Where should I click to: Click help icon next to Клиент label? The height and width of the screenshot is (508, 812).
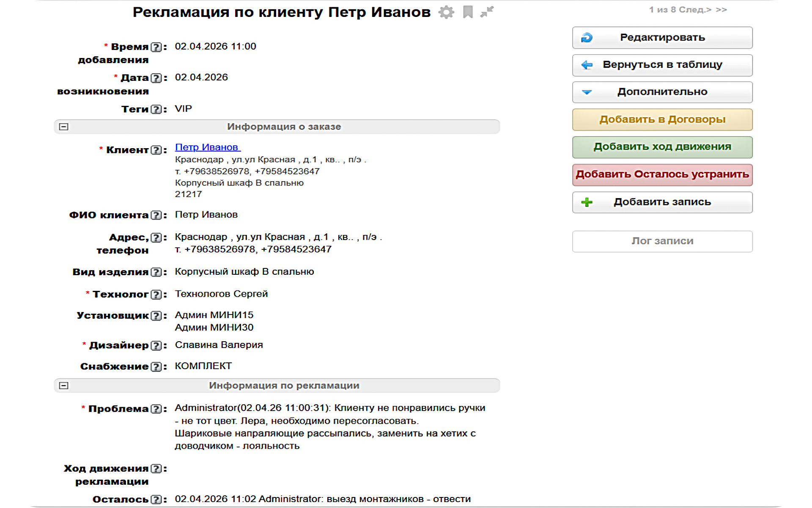coord(156,150)
